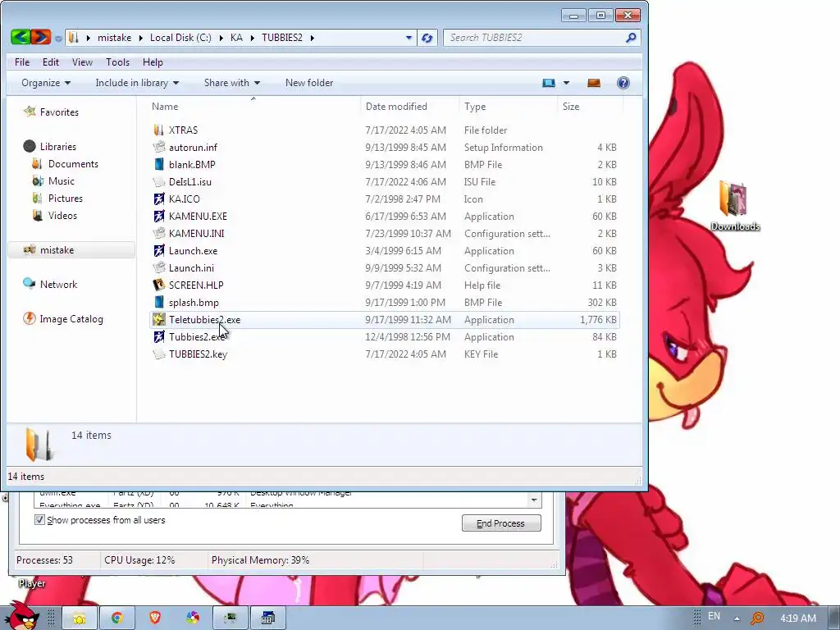Show hidden tray icons arrow
The height and width of the screenshot is (630, 840).
pyautogui.click(x=737, y=619)
